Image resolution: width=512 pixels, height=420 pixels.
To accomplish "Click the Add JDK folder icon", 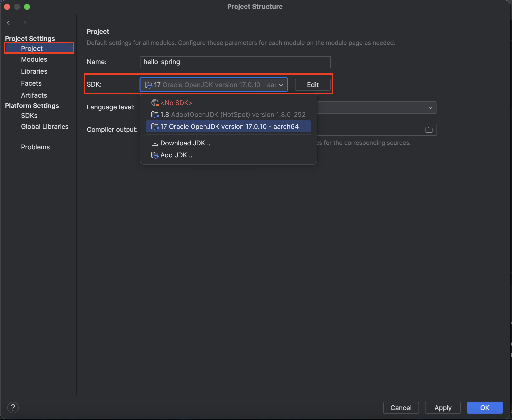I will [x=155, y=155].
